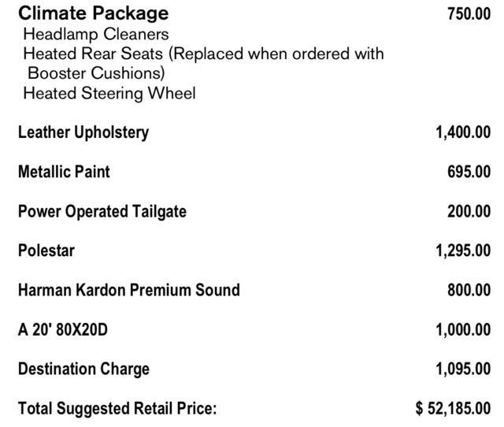Select the Metallic Paint option
504x427 pixels.
click(64, 172)
